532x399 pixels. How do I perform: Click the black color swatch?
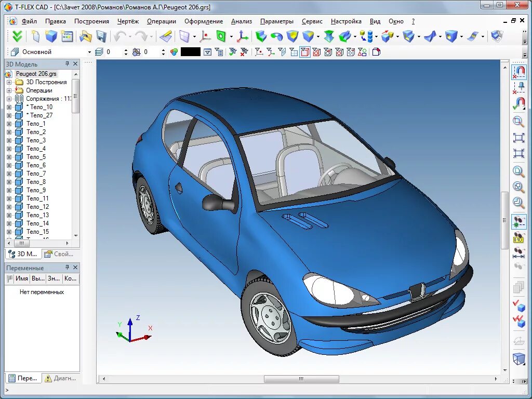tap(190, 52)
